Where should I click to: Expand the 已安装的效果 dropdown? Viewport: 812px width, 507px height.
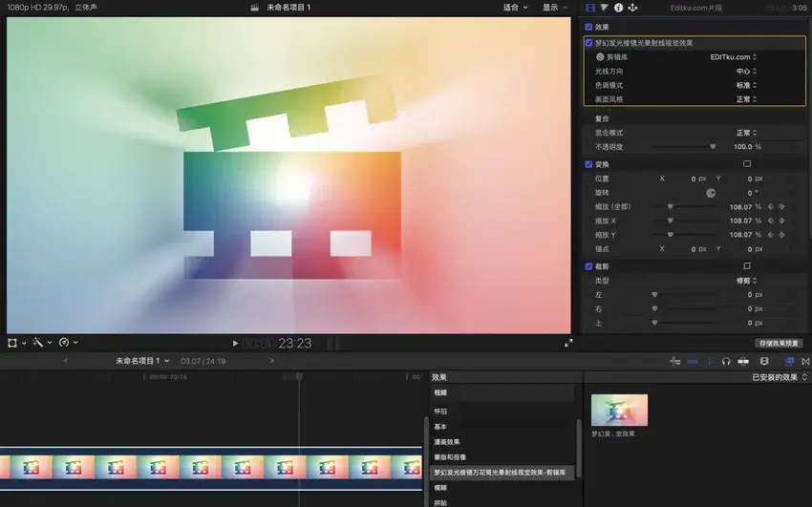click(x=779, y=377)
